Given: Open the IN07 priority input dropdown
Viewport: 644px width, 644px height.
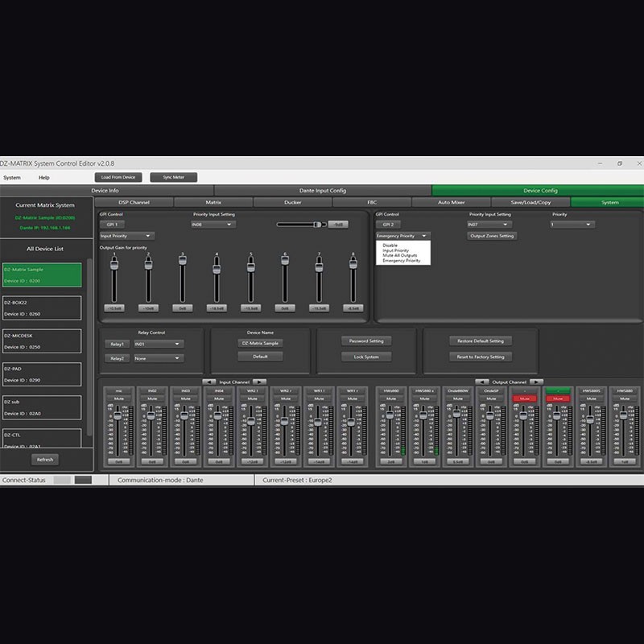Looking at the screenshot, I should [x=489, y=225].
